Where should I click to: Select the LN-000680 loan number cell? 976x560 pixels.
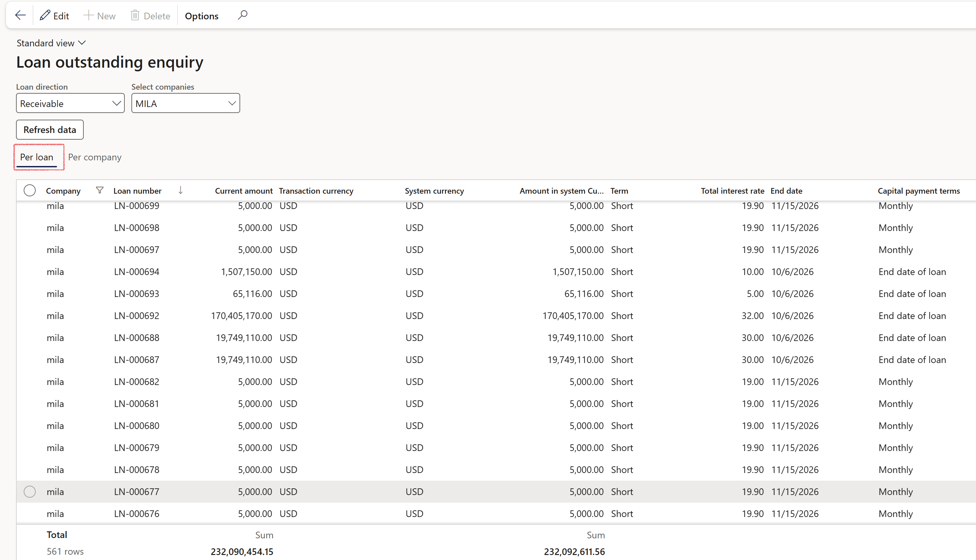pos(137,425)
